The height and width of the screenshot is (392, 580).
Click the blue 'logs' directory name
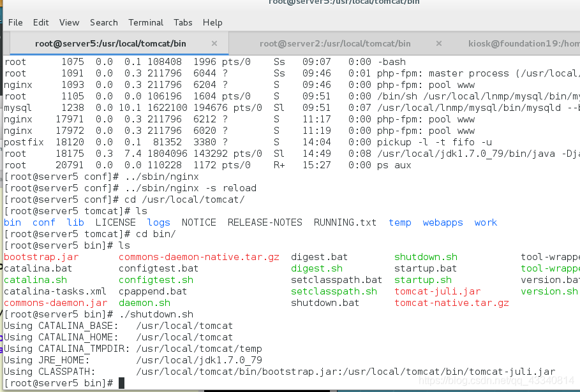(x=159, y=222)
